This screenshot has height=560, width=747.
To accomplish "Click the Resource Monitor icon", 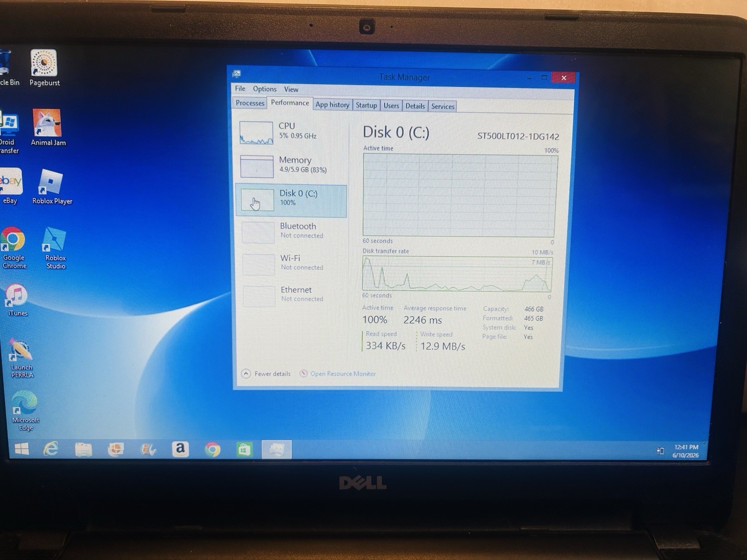I will coord(303,373).
